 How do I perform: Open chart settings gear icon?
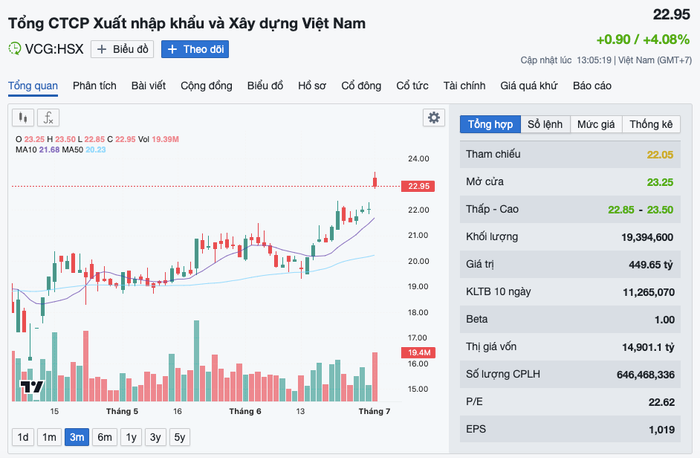433,118
